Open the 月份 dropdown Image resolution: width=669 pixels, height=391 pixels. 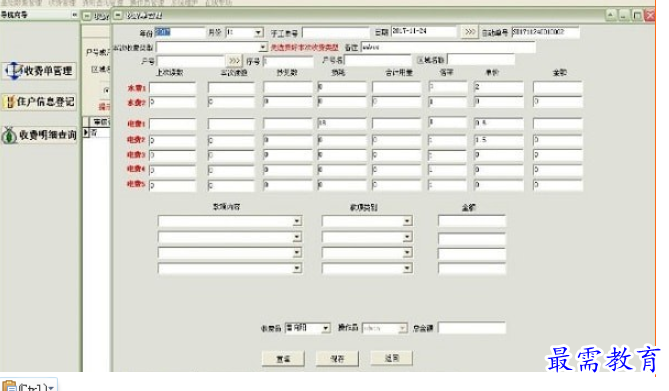click(x=258, y=32)
